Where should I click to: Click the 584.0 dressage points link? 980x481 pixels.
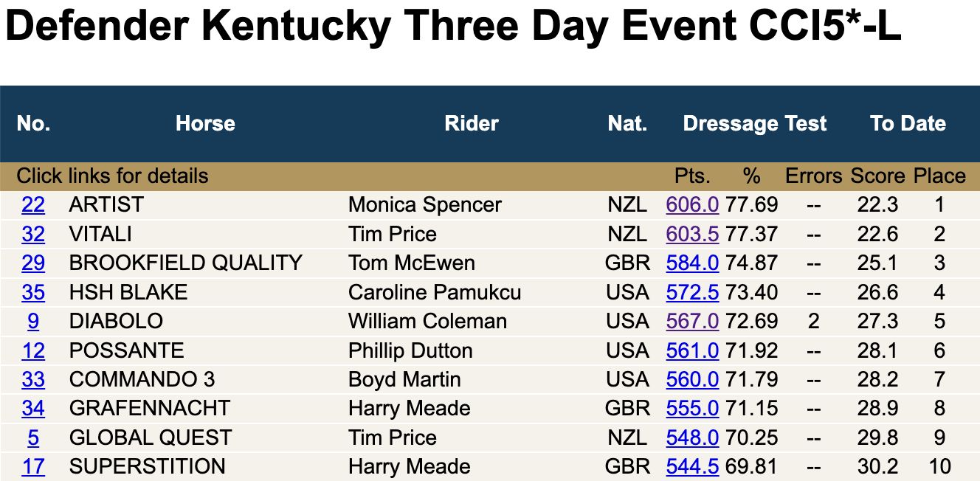pyautogui.click(x=692, y=263)
